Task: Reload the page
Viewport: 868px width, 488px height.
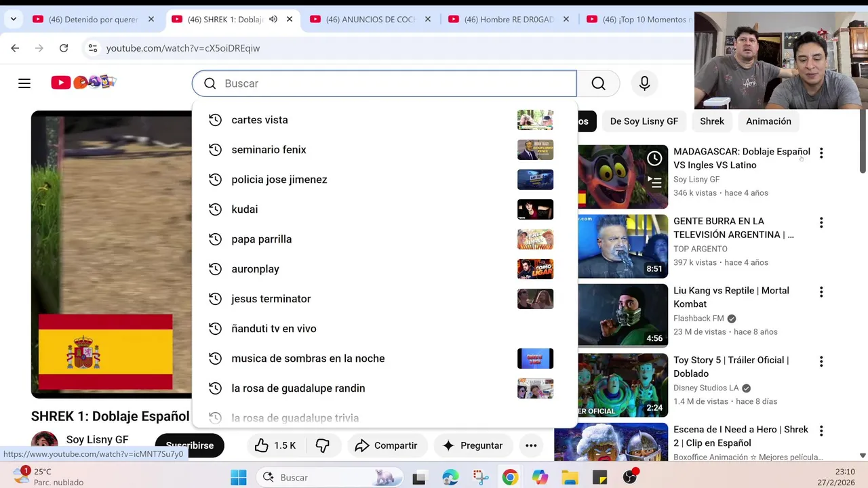Action: (x=64, y=48)
